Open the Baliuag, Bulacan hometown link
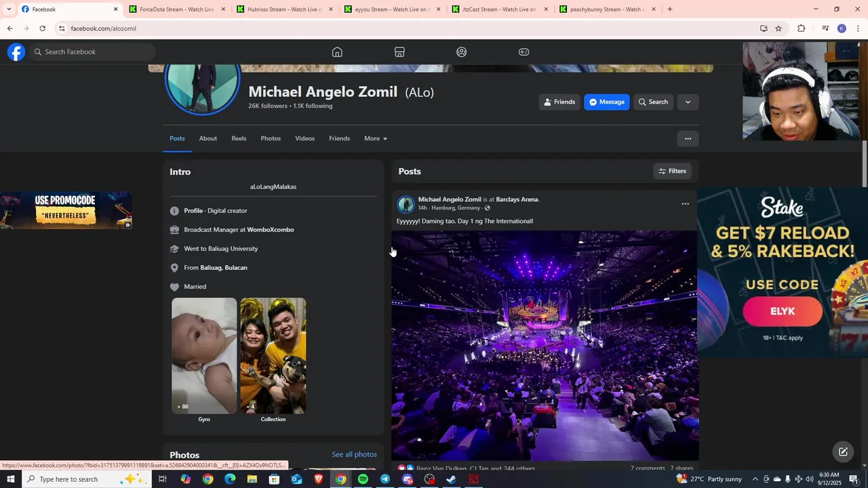The width and height of the screenshot is (868, 488). click(x=224, y=268)
